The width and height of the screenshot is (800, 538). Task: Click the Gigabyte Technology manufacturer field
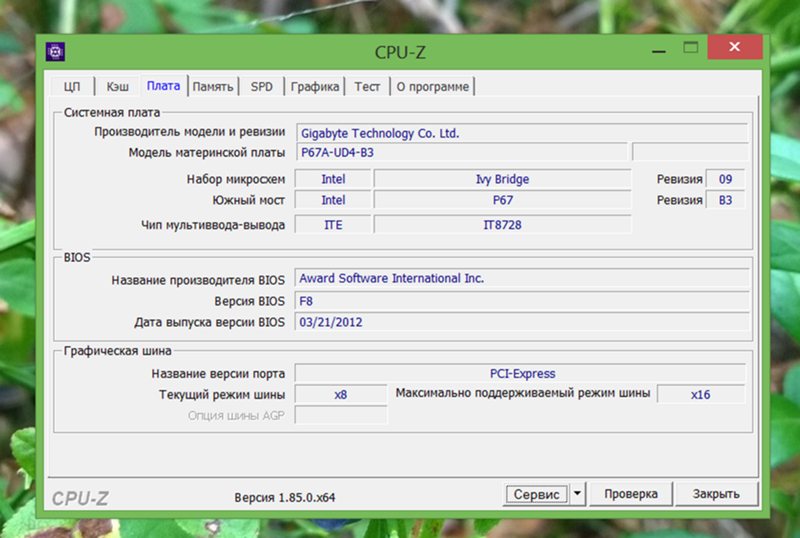[x=521, y=133]
